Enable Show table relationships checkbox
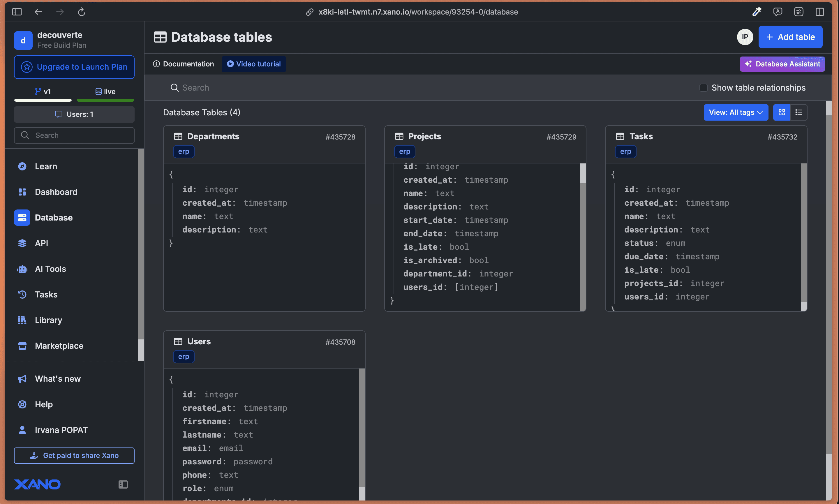 [703, 88]
